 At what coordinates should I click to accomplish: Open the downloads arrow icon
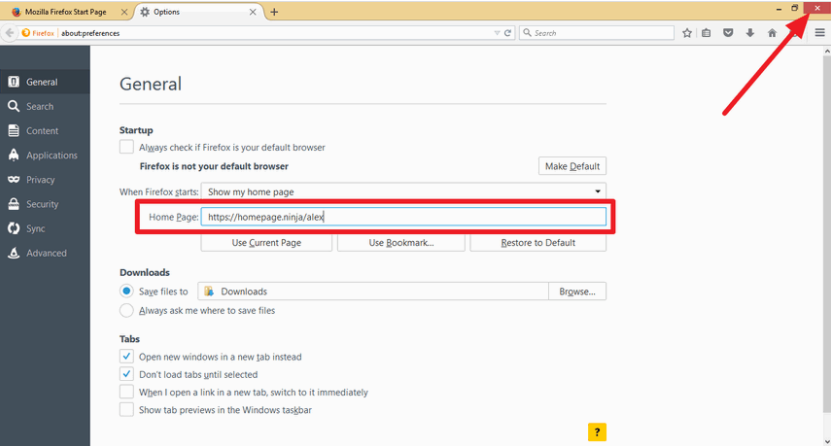pyautogui.click(x=750, y=33)
